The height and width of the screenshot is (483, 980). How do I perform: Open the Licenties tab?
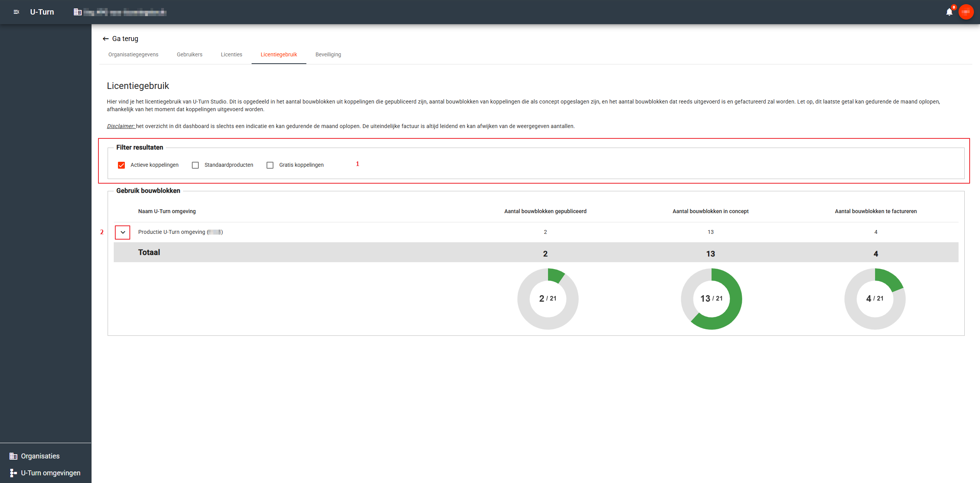pos(231,54)
